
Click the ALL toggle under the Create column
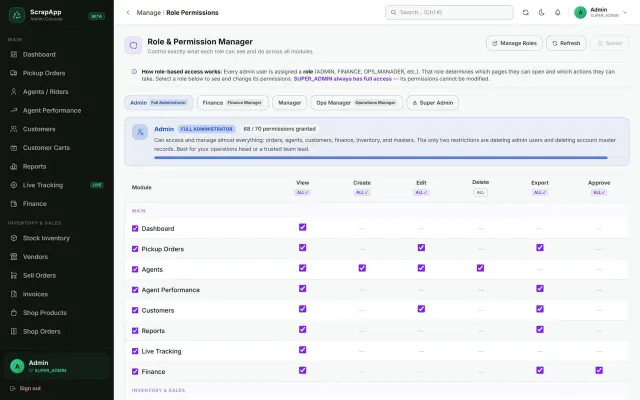pos(362,193)
